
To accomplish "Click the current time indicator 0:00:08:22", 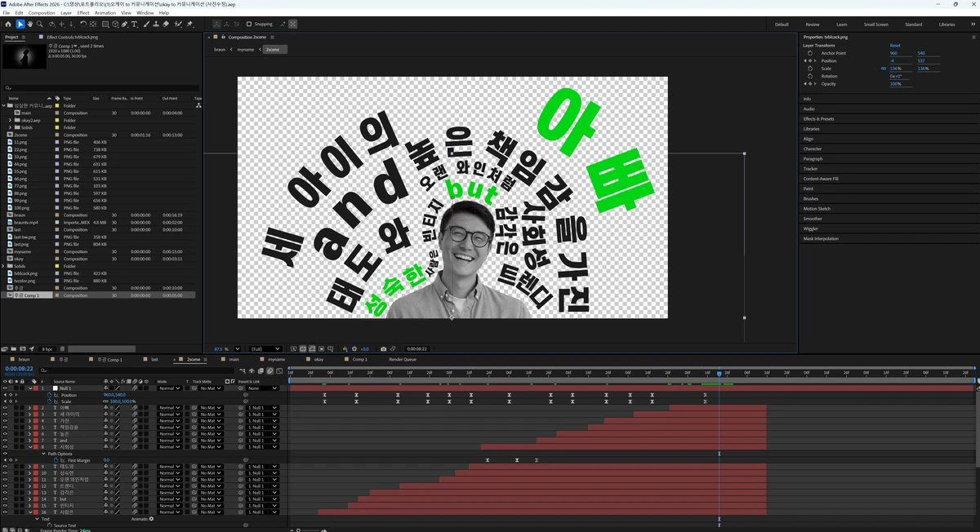I will (19, 368).
